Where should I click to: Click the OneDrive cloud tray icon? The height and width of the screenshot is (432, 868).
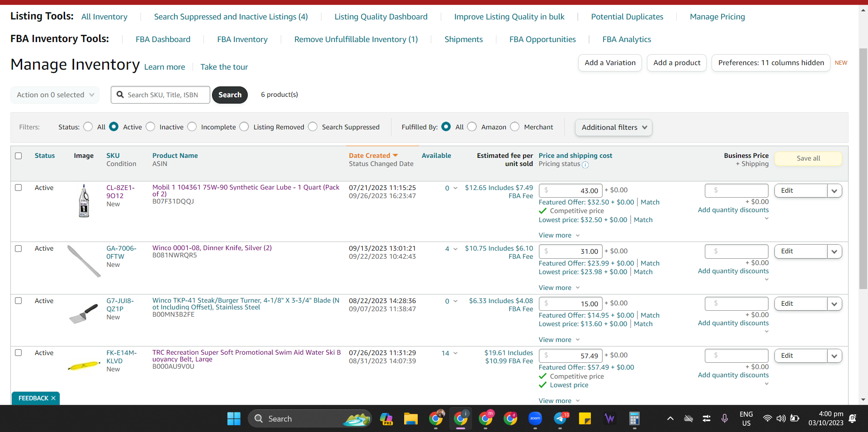pos(689,419)
